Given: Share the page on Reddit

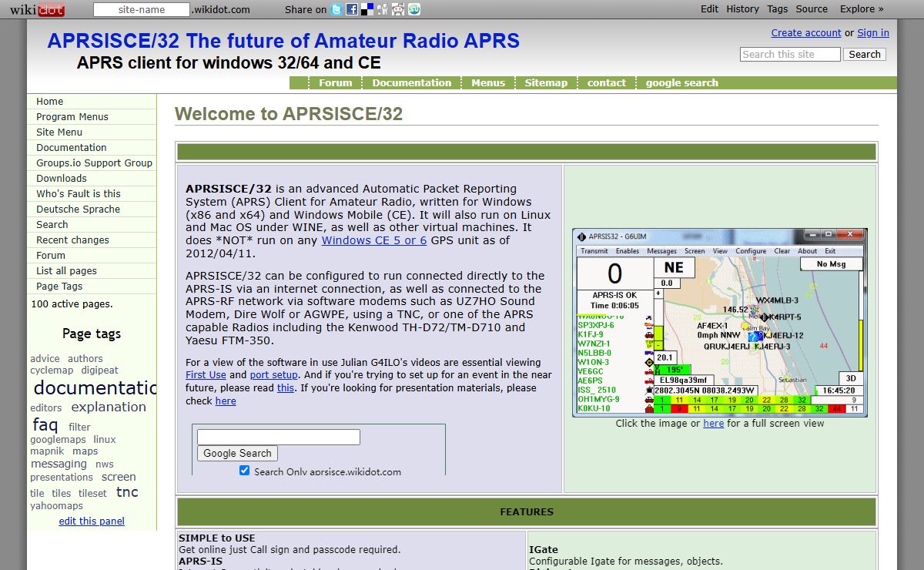Looking at the screenshot, I should pos(398,9).
